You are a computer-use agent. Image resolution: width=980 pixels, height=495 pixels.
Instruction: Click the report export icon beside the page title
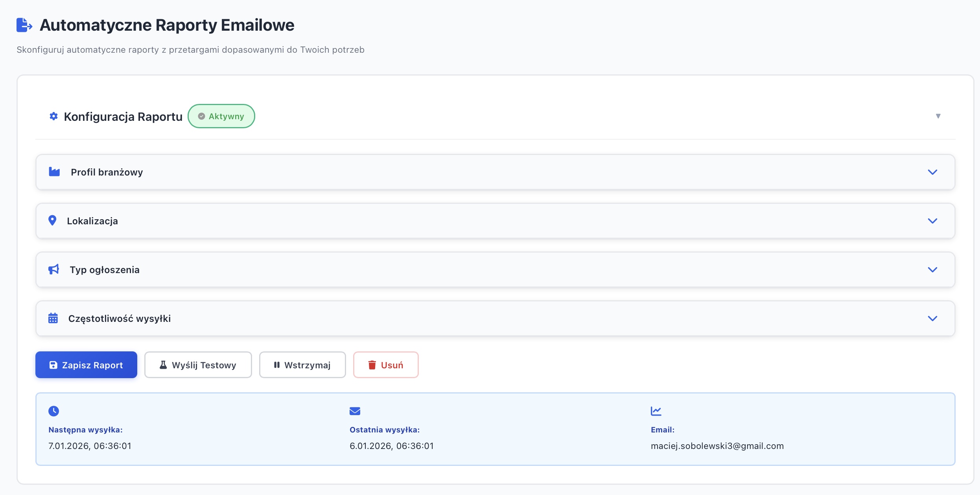24,25
